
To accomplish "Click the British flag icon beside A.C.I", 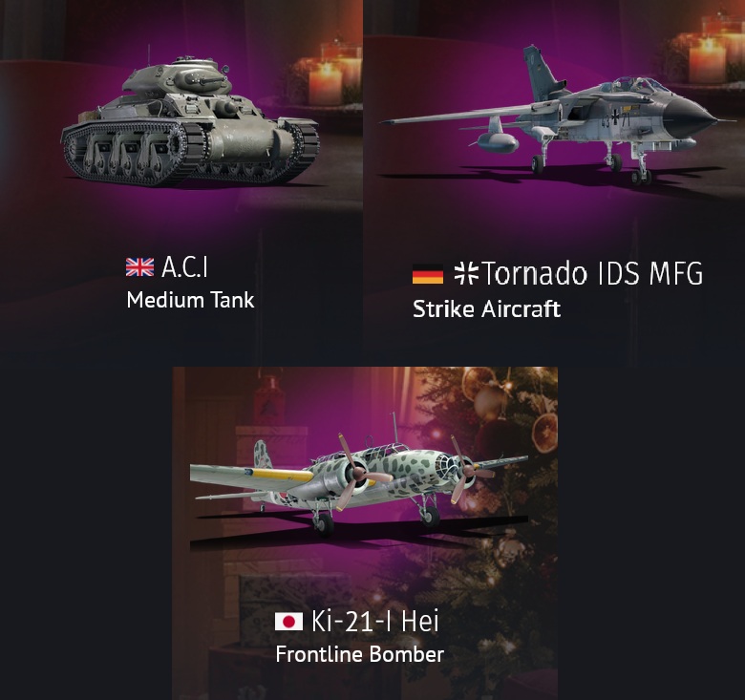I will tap(139, 266).
